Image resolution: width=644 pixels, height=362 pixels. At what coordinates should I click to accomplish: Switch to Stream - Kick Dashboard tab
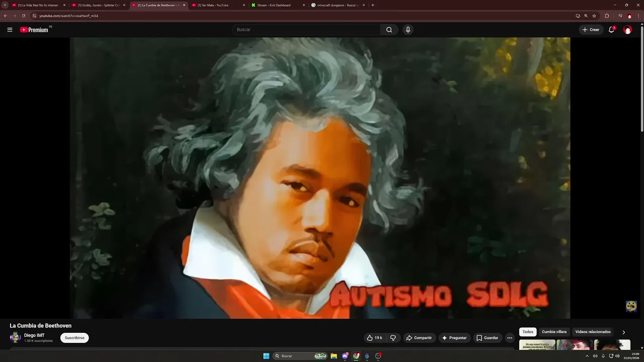coord(278,5)
